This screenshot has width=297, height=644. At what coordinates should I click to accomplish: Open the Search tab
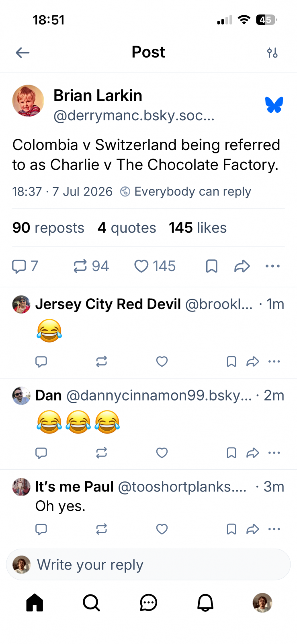tap(91, 603)
